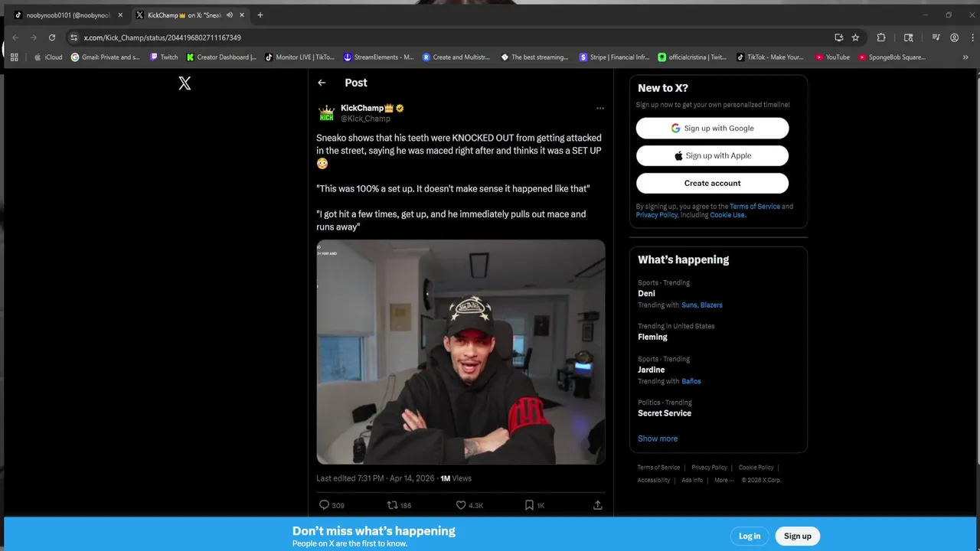
Task: Click the site info icon in address bar
Action: 73,37
